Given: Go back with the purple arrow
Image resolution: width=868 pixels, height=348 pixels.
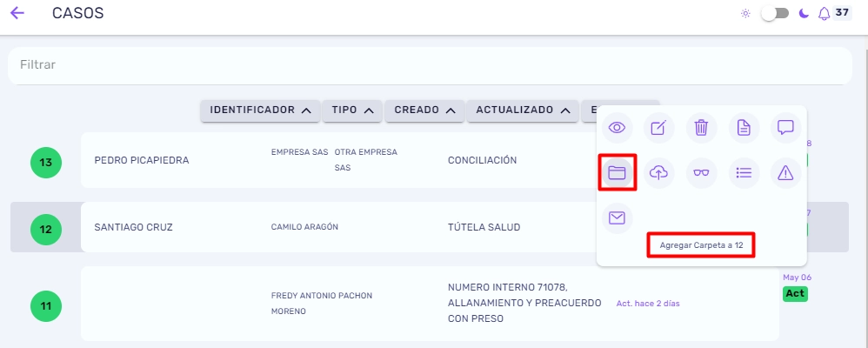Looking at the screenshot, I should pos(17,13).
